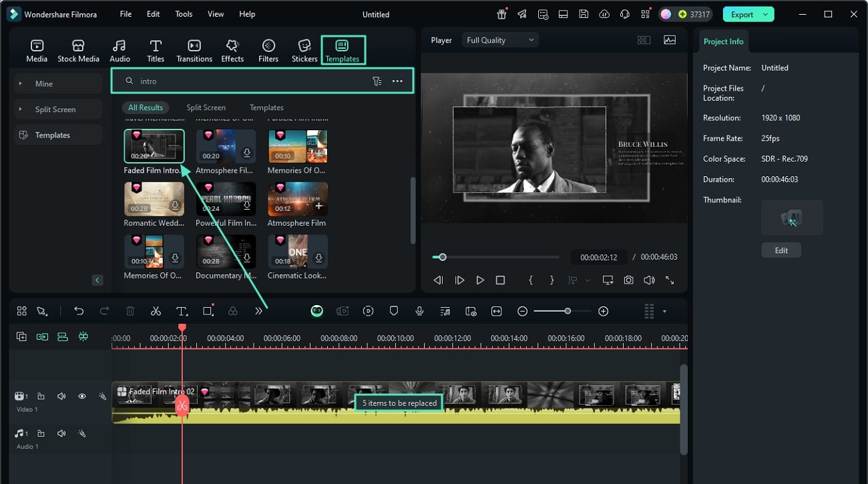Open the Tools menu
Screen dimensions: 868x484
click(x=184, y=14)
